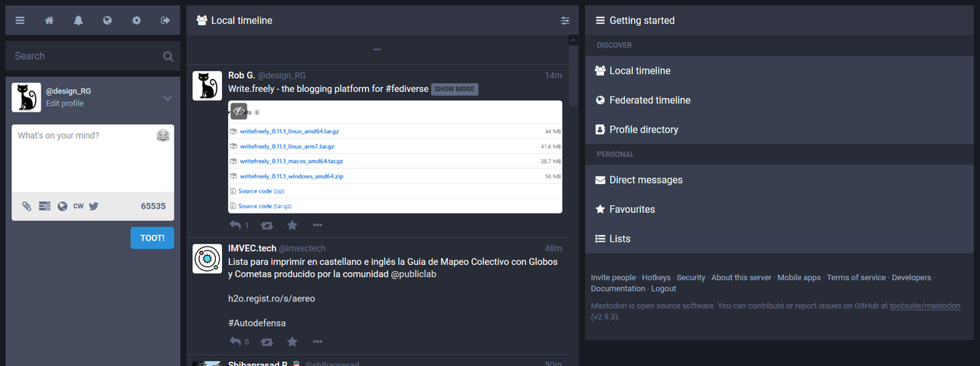Open the About this server link
Viewport: 980px width, 366px height.
tap(741, 278)
